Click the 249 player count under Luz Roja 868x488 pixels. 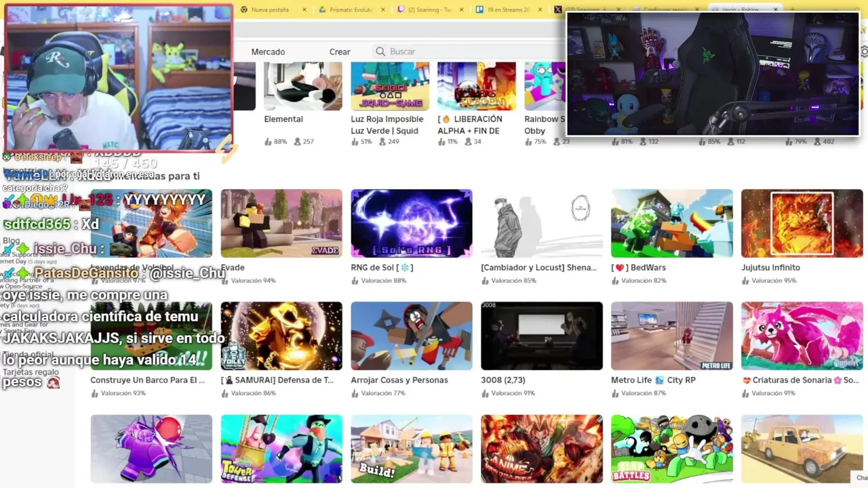394,142
